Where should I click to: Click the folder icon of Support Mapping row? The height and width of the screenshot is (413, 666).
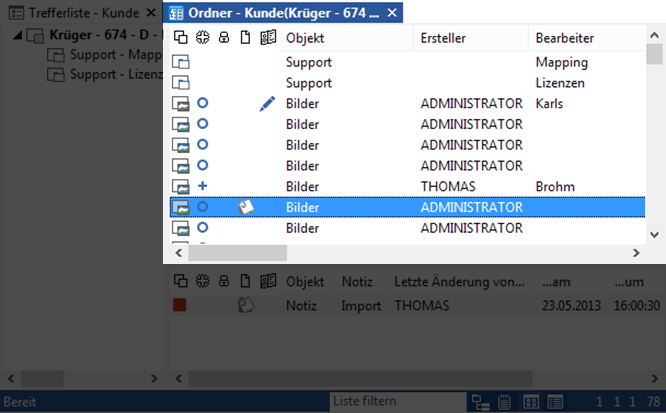181,62
